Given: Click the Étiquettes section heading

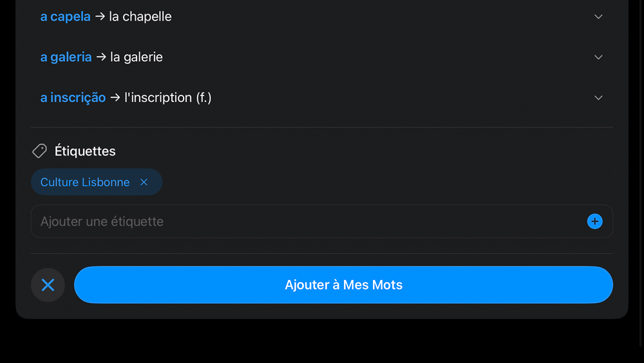Looking at the screenshot, I should pyautogui.click(x=85, y=152).
